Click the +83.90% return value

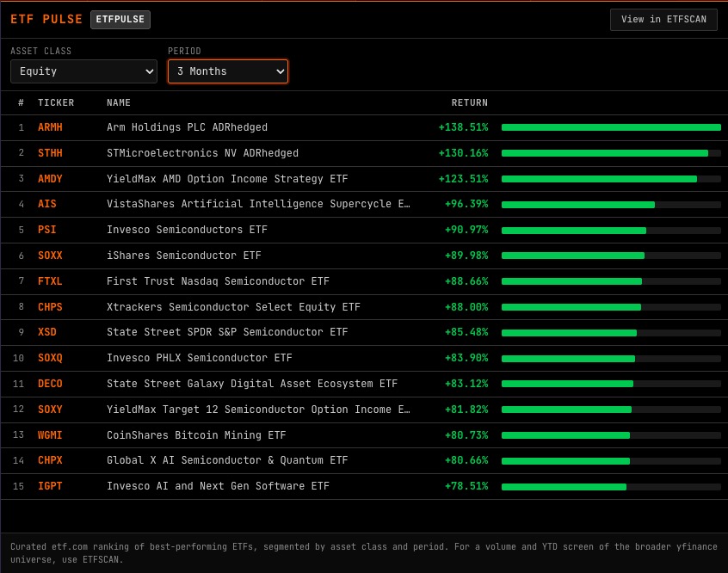click(x=466, y=358)
